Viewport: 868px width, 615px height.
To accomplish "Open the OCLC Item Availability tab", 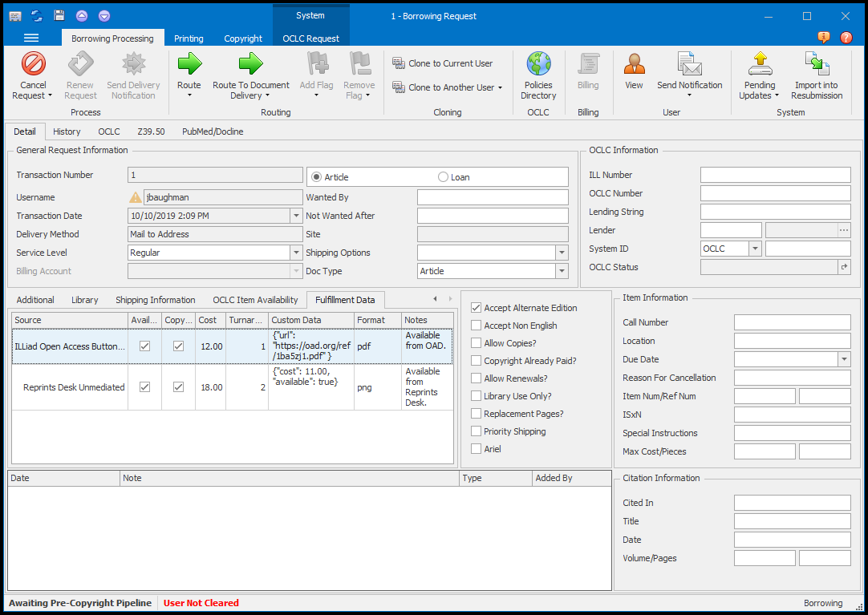I will pos(255,299).
